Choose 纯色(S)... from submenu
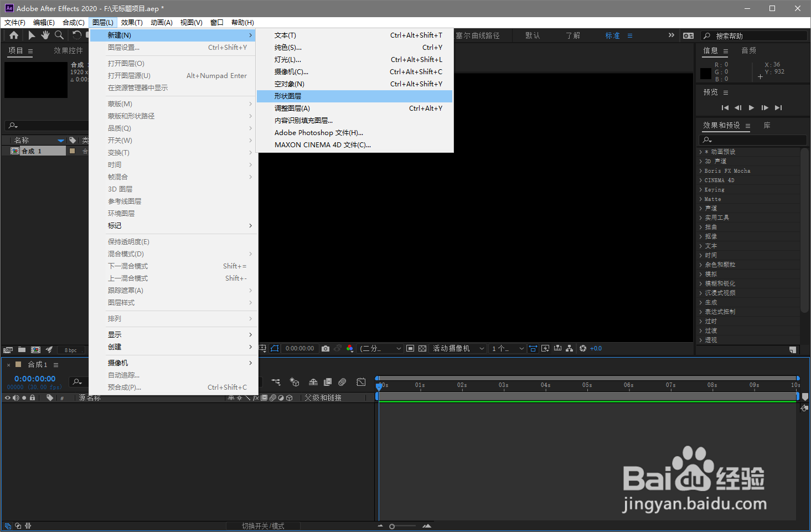811x532 pixels. pyautogui.click(x=355, y=48)
